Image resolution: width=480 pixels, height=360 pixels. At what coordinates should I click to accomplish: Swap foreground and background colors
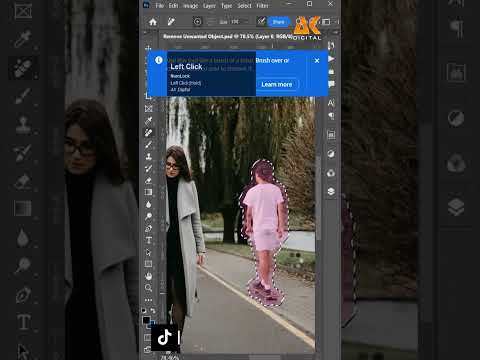pyautogui.click(x=153, y=311)
